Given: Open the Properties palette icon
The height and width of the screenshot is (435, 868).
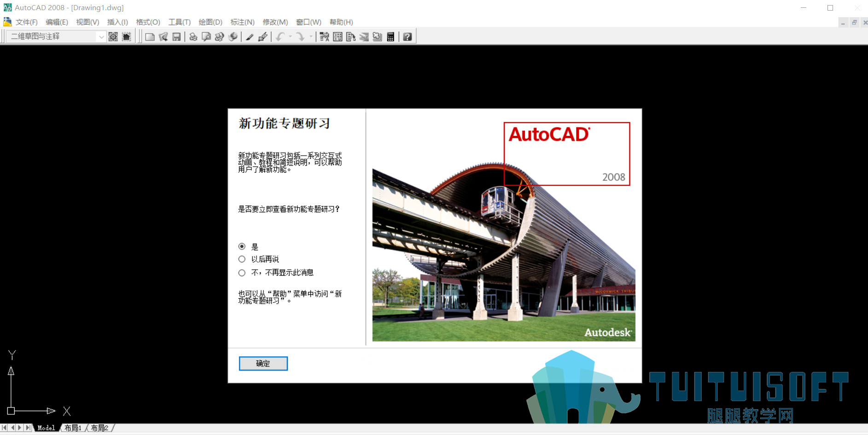Looking at the screenshot, I should point(324,37).
